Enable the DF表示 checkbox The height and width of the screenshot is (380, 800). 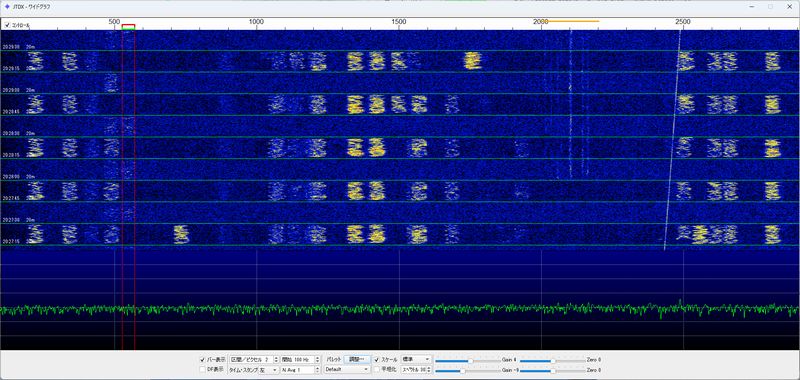[202, 369]
